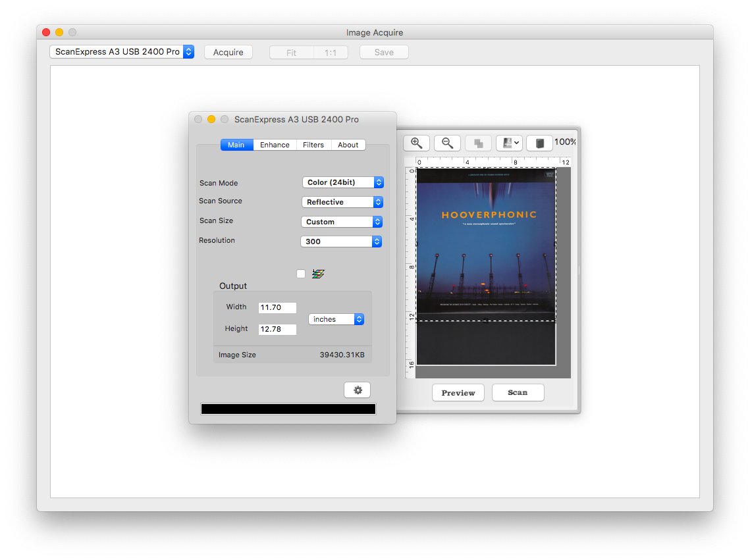The image size is (750, 560).
Task: Click the black scan progress bar
Action: tap(288, 409)
